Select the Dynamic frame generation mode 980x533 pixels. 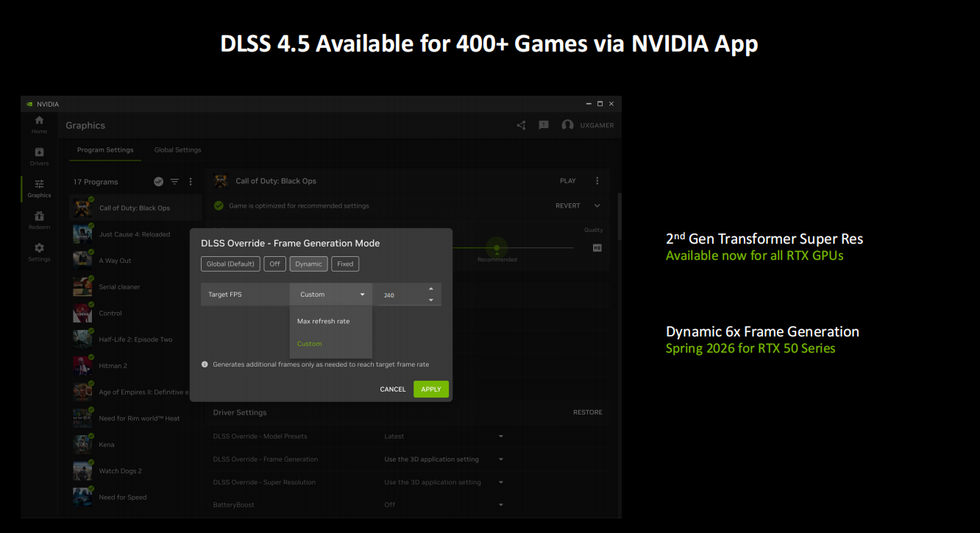click(308, 264)
